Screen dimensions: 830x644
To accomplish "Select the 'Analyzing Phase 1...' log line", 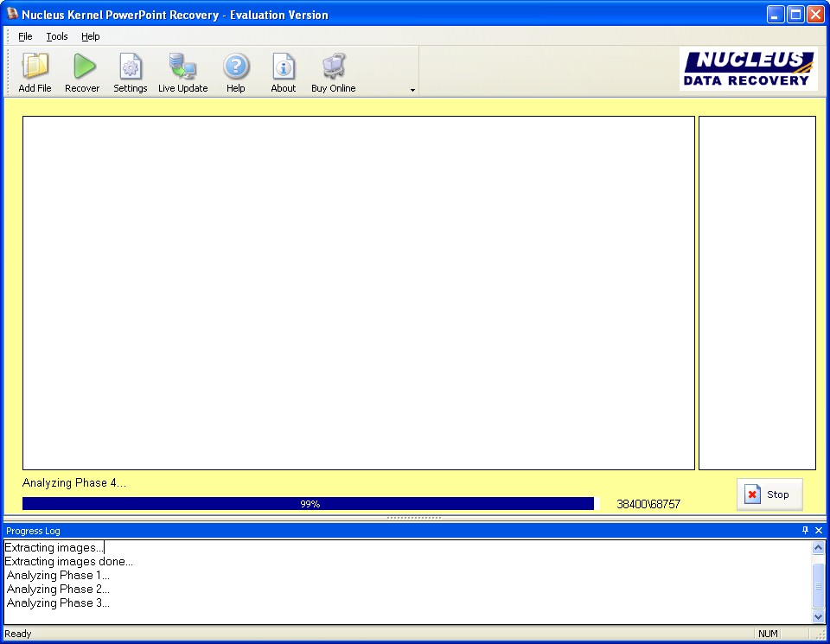I will coord(58,575).
